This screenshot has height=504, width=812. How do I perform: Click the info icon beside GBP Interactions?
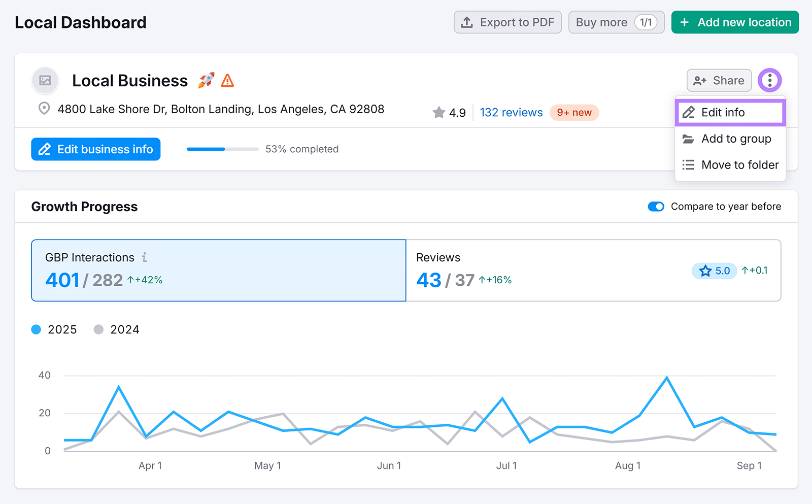coord(145,257)
